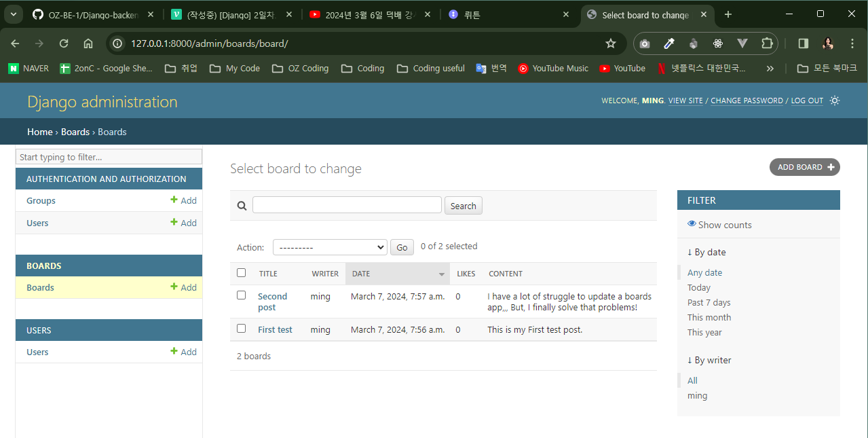Screen dimensions: 868x438
Task: Select the checkbox beside First test
Action: [241, 329]
